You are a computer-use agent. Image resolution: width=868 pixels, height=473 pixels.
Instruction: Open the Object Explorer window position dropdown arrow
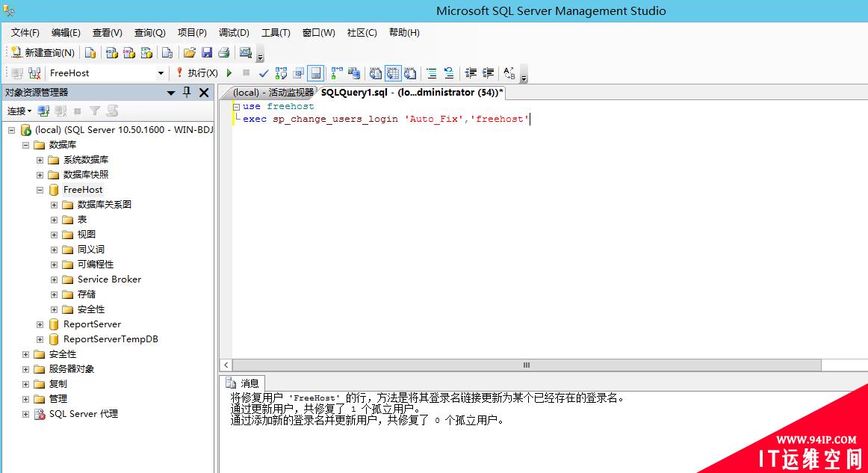tap(171, 93)
